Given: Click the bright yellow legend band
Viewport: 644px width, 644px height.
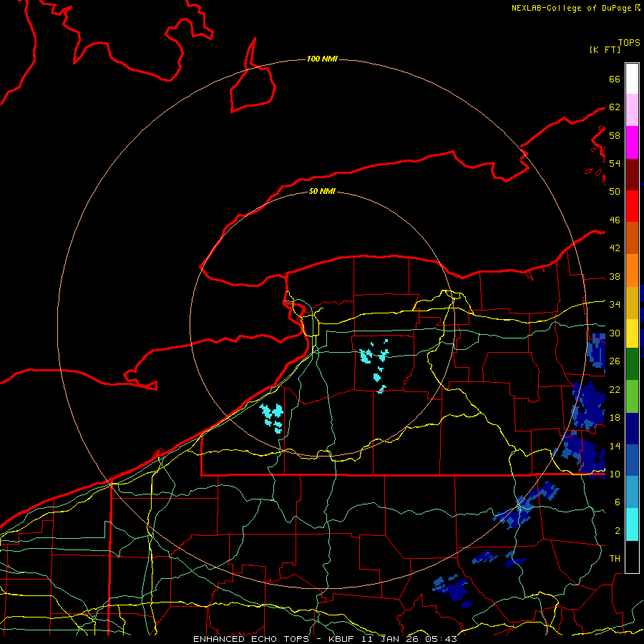Looking at the screenshot, I should (x=632, y=333).
